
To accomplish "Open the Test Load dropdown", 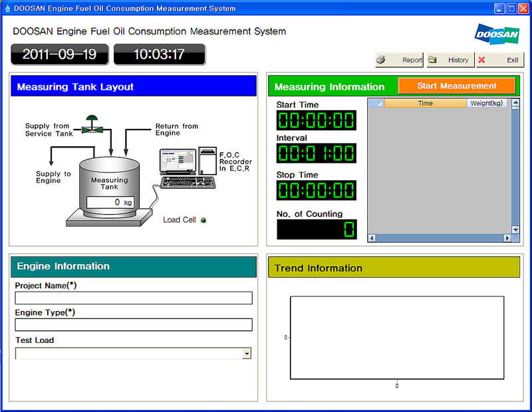I will (x=247, y=354).
